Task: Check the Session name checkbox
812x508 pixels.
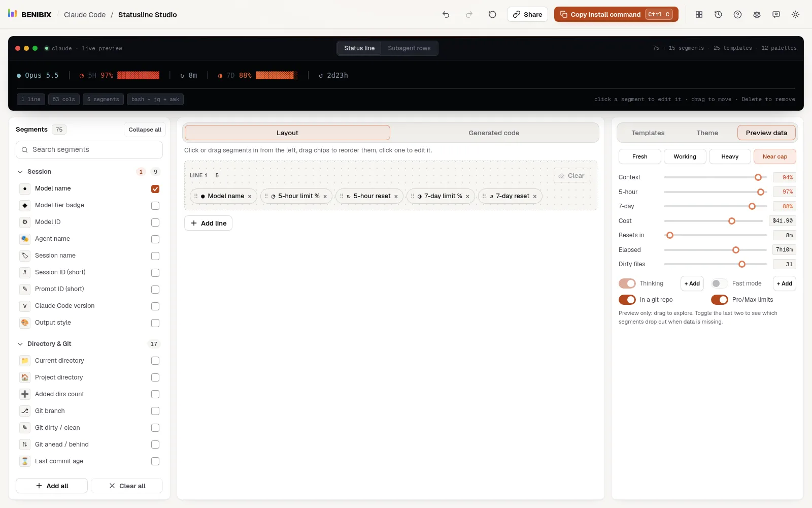Action: [x=155, y=256]
